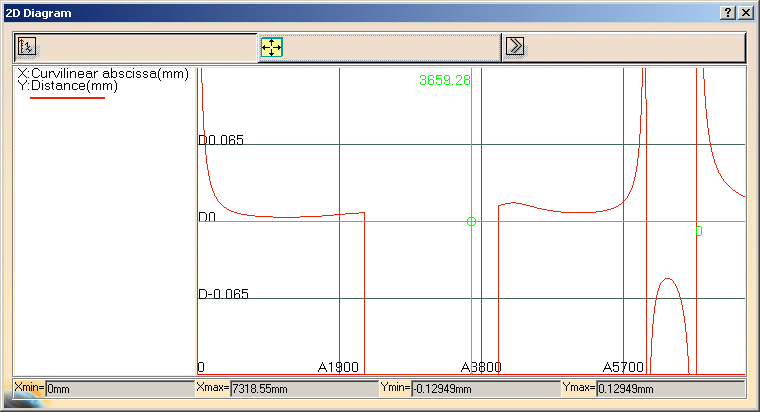Click the green 3659.28 readout value
The width and height of the screenshot is (760, 412).
coord(445,80)
